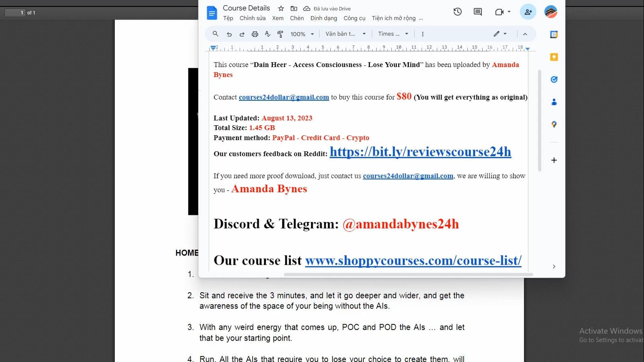Click the second courses24dollar@gmail.com link
This screenshot has width=644, height=362.
point(408,176)
